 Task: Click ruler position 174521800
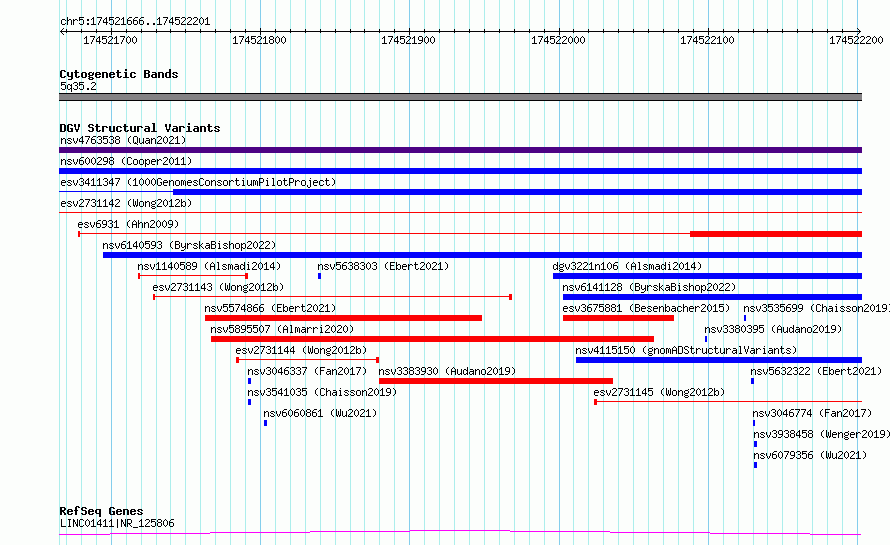point(259,40)
